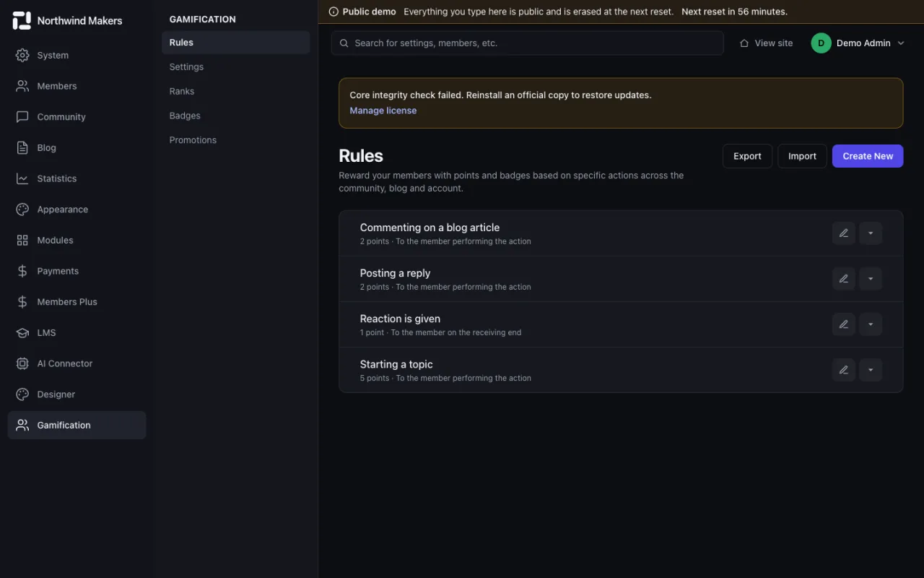The height and width of the screenshot is (578, 924).
Task: Edit the 'Posting a reply' rule
Action: coord(844,279)
